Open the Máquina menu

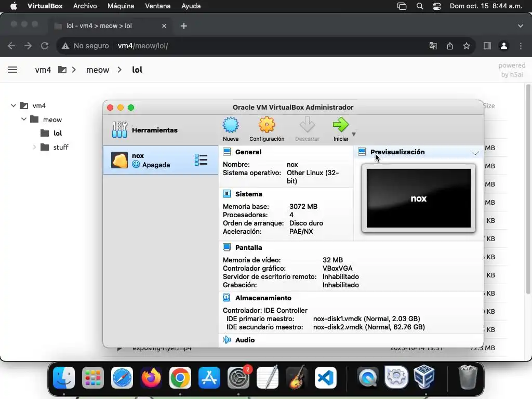tap(121, 6)
